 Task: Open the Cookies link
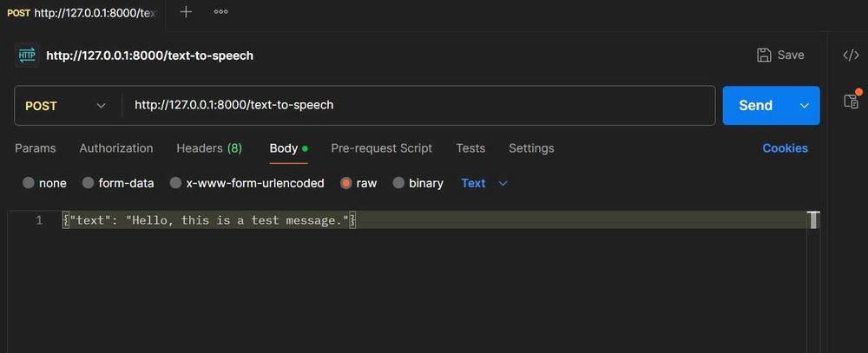click(785, 148)
